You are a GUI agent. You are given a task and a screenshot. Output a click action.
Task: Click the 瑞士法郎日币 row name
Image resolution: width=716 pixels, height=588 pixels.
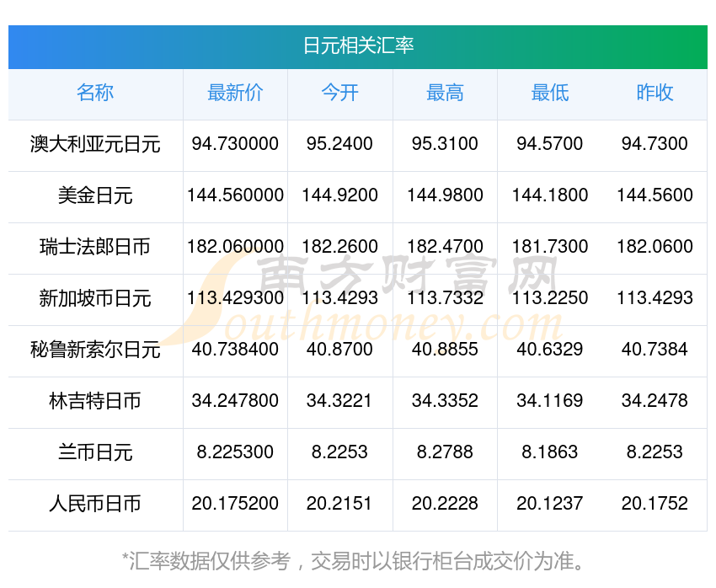pos(95,247)
